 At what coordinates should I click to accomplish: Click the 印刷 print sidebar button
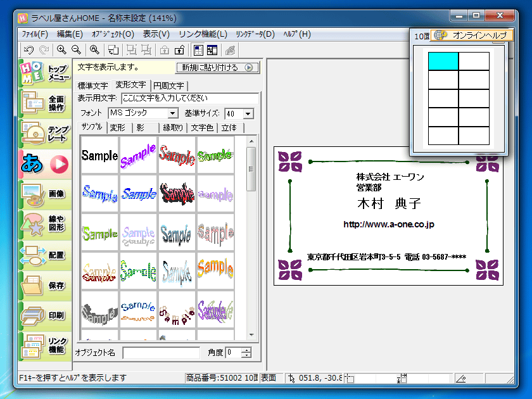tap(45, 316)
